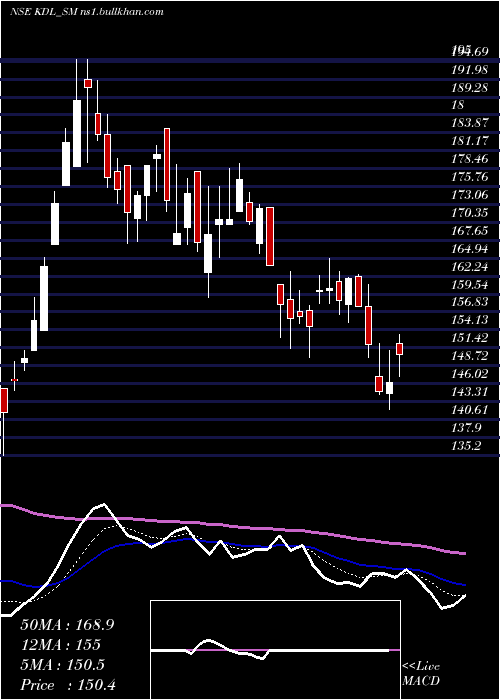Click the 170.35 axis value
This screenshot has width=500, height=700.
pyautogui.click(x=469, y=212)
